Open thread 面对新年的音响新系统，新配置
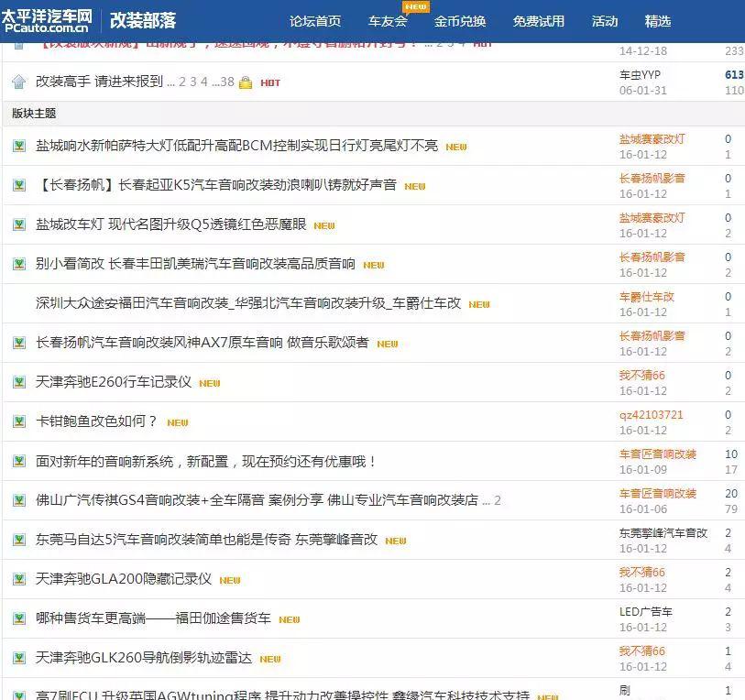The height and width of the screenshot is (700, 745). [207, 461]
